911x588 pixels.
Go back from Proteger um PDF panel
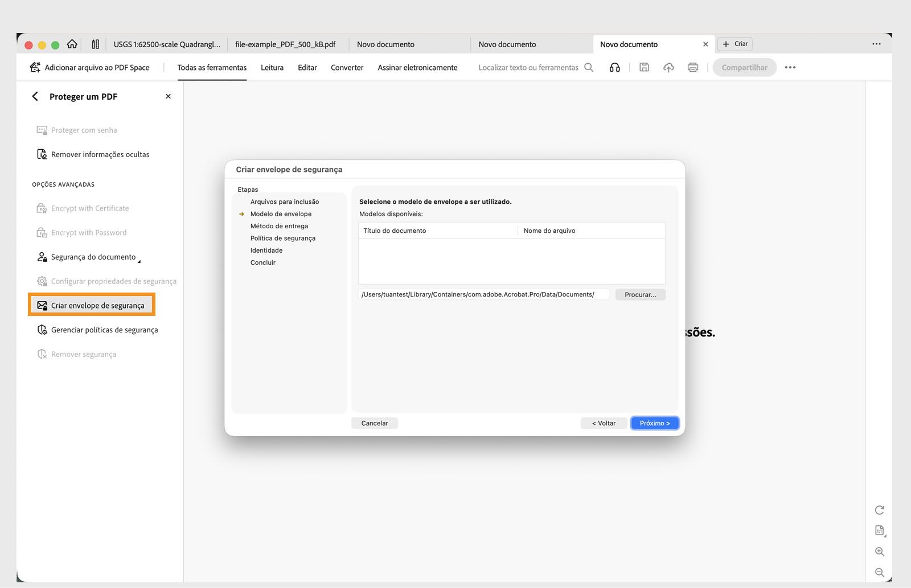35,96
